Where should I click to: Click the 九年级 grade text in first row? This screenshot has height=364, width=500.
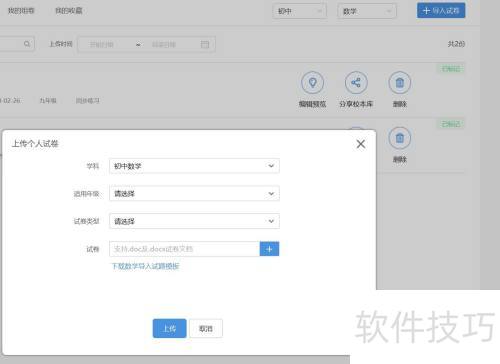pyautogui.click(x=48, y=100)
